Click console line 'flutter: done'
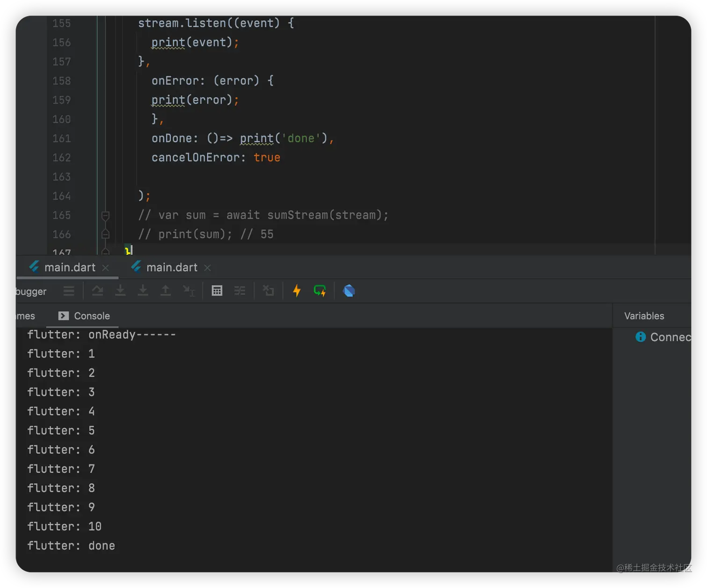Screen dimensions: 707x588 [x=71, y=545]
